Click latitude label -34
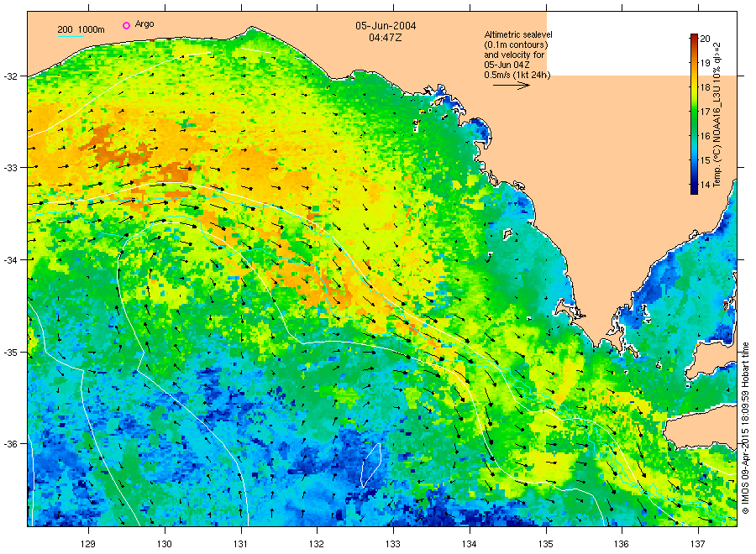The image size is (756, 554). [x=11, y=260]
